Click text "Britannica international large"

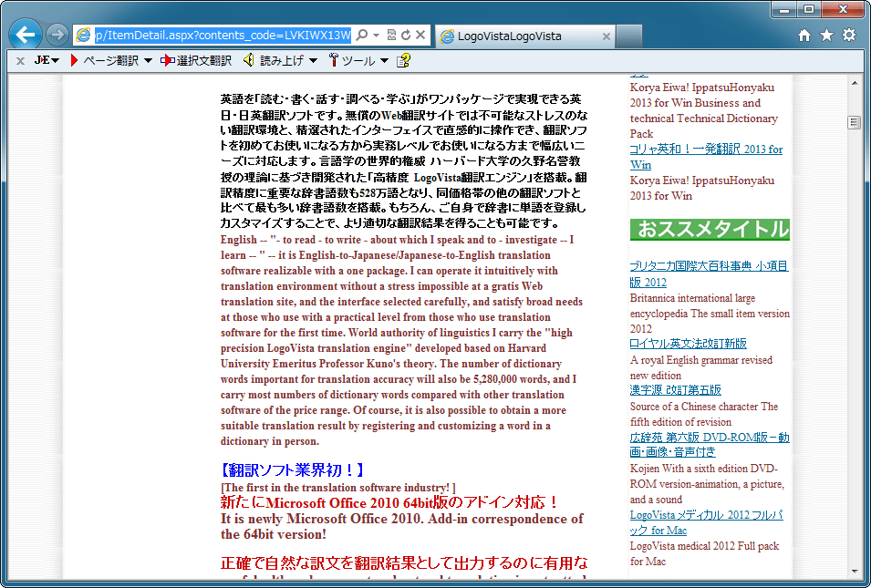pyautogui.click(x=692, y=298)
